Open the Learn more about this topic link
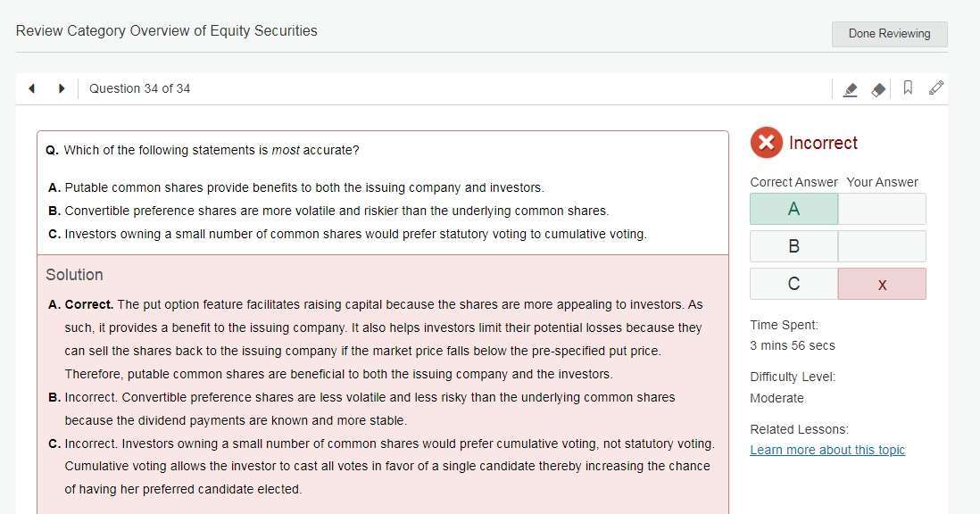The height and width of the screenshot is (514, 980). click(827, 450)
